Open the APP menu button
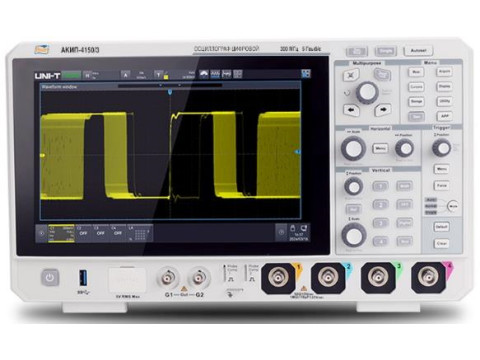Screen dimensions: 480x360 (445, 116)
